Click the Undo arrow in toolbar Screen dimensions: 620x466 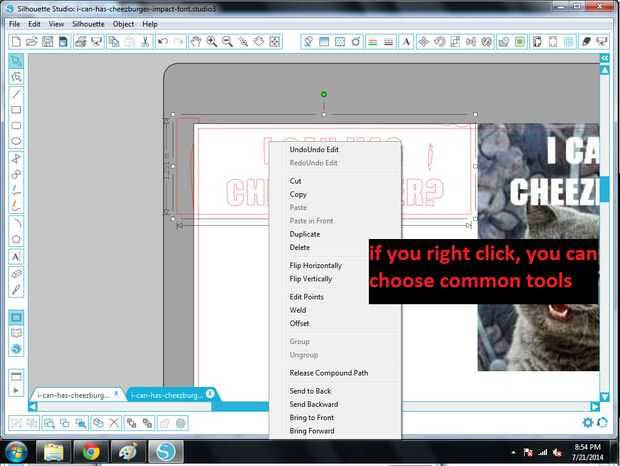(163, 42)
